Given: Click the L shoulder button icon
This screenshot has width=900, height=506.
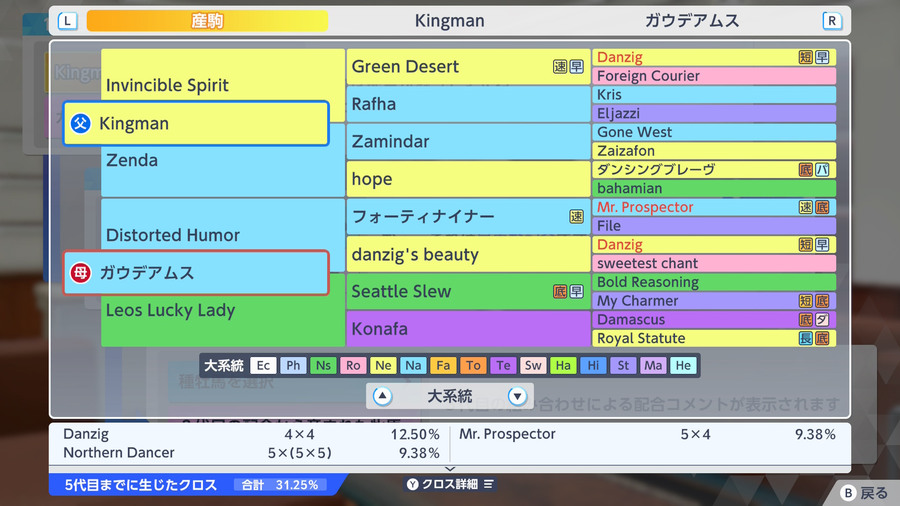Looking at the screenshot, I should tap(67, 21).
